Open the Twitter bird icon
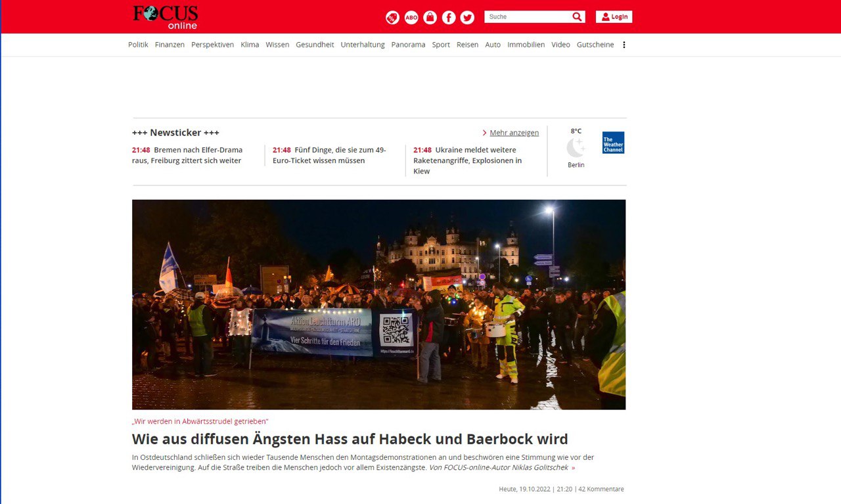841x504 pixels. [x=467, y=18]
